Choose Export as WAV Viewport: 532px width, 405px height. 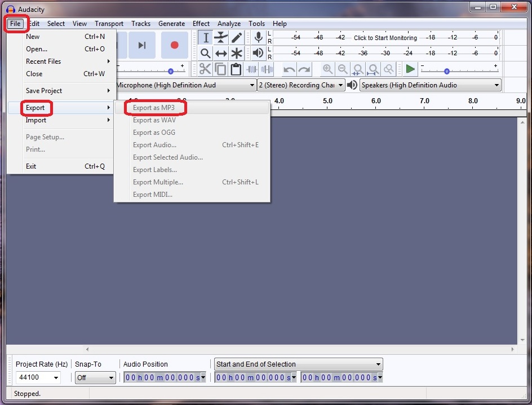point(192,120)
